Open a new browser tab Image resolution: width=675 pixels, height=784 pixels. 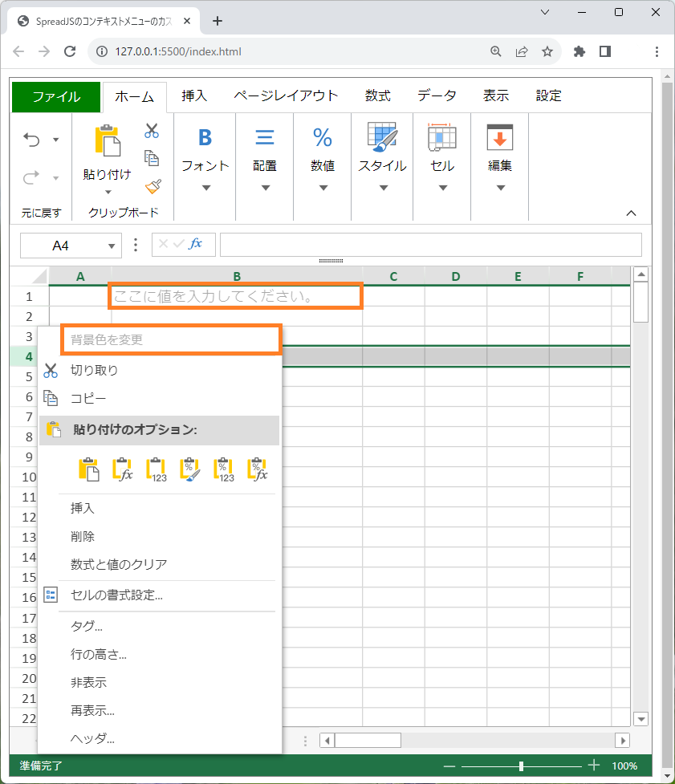click(217, 21)
